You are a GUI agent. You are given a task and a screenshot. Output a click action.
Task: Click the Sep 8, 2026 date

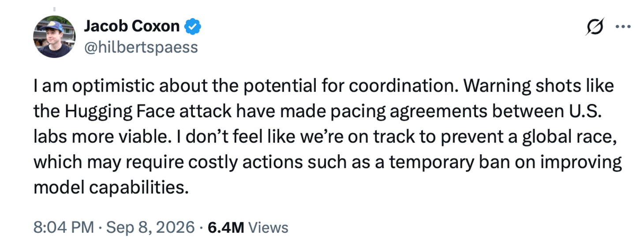pyautogui.click(x=150, y=227)
